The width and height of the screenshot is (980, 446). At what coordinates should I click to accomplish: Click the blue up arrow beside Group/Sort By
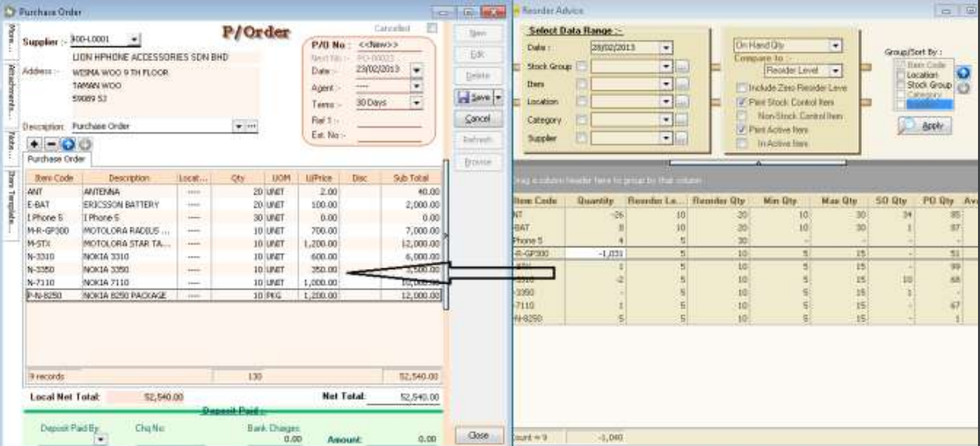click(963, 74)
